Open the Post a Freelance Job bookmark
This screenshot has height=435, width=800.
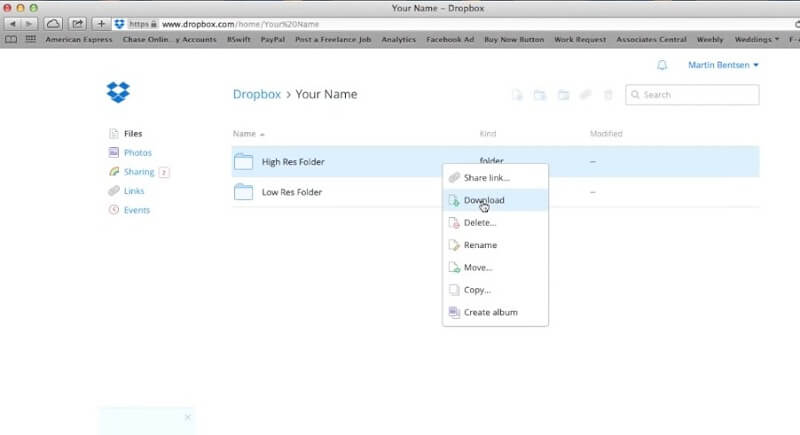333,39
